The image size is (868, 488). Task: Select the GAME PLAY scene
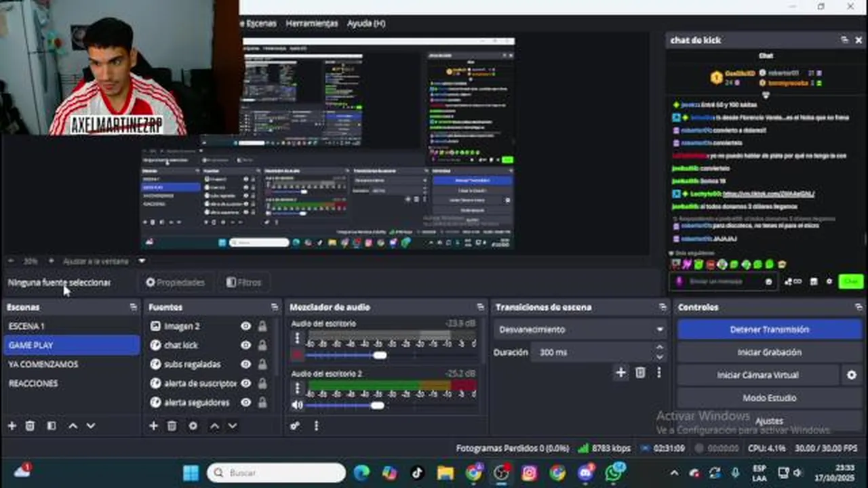click(x=71, y=345)
